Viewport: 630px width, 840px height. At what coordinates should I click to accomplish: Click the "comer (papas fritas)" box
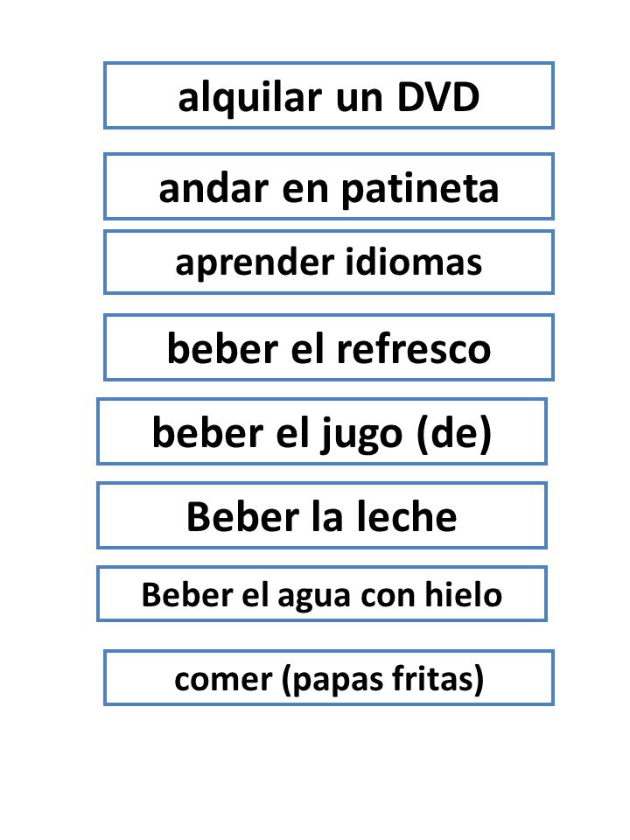pyautogui.click(x=328, y=677)
